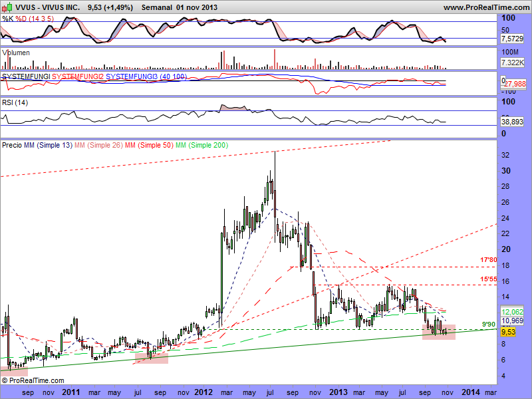Click the volume value 7.322K
This screenshot has width=532, height=399.
pyautogui.click(x=512, y=63)
